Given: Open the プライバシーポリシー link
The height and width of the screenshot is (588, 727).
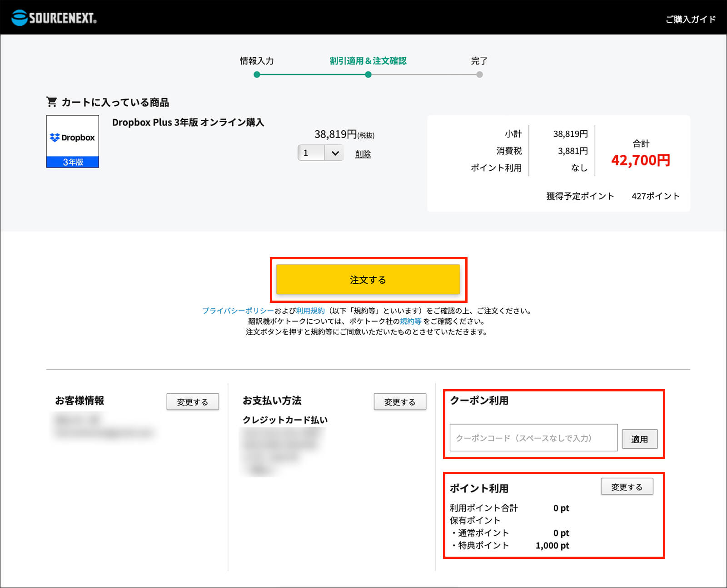Looking at the screenshot, I should 238,311.
